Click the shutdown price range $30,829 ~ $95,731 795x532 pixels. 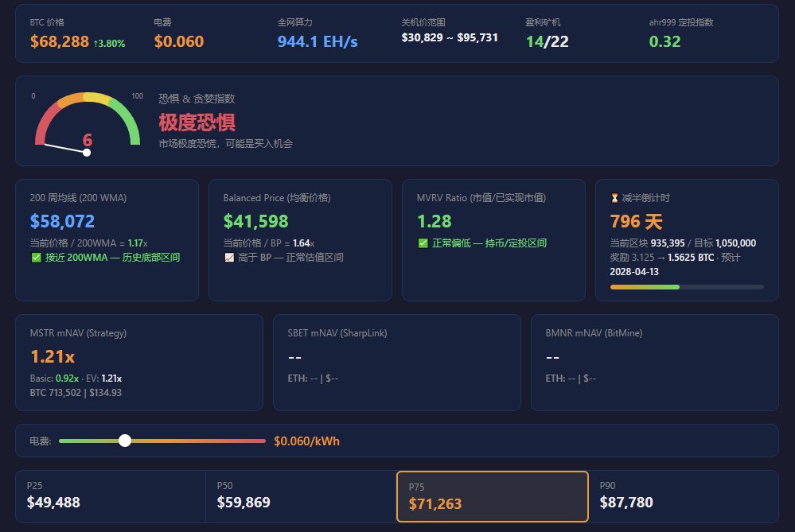pos(450,37)
